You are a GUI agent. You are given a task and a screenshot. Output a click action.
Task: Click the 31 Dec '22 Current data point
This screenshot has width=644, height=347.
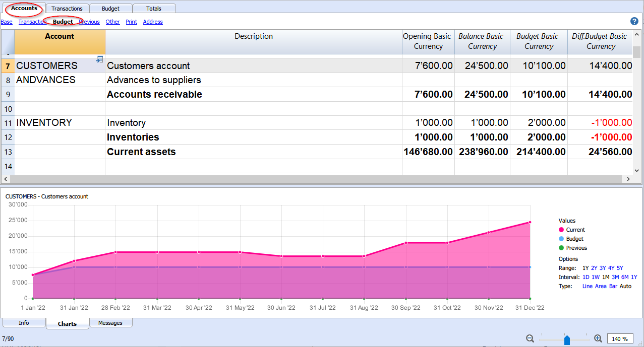tap(530, 222)
